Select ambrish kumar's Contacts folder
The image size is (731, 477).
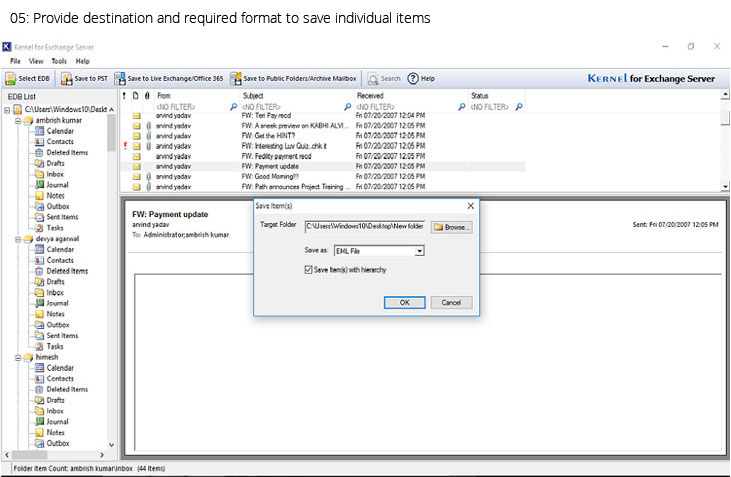pos(60,142)
